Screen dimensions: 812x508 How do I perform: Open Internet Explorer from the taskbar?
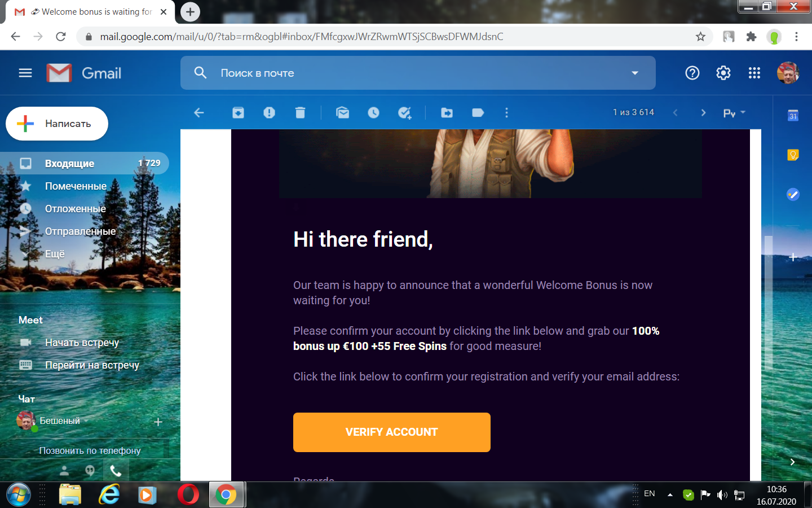click(109, 495)
